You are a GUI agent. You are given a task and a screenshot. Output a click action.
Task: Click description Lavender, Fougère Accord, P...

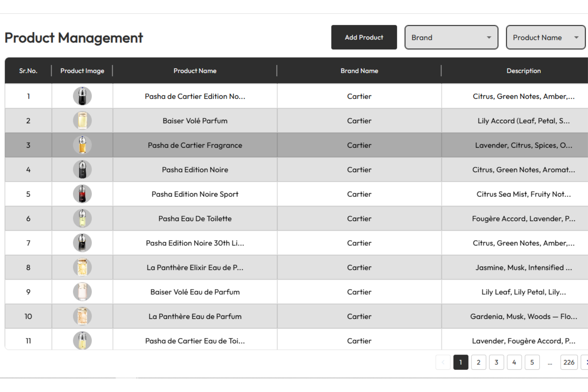click(523, 341)
